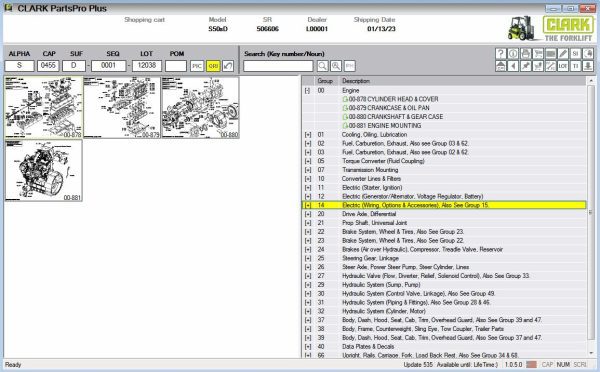The height and width of the screenshot is (372, 600).
Task: Click the TI toolbar icon
Action: (576, 66)
